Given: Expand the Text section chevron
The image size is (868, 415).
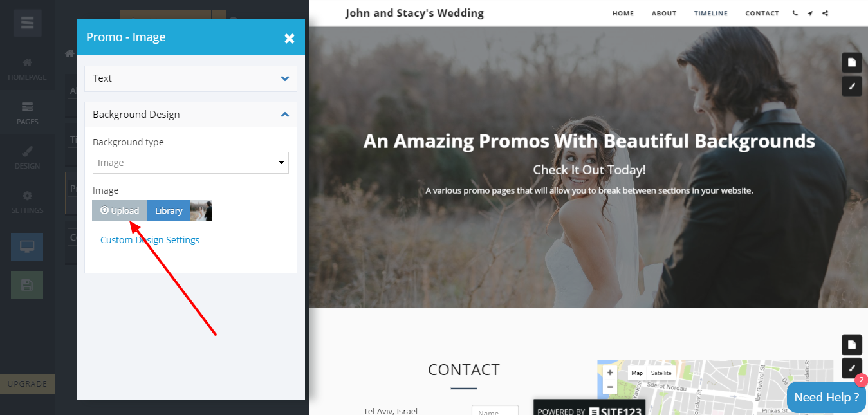Looking at the screenshot, I should point(285,78).
